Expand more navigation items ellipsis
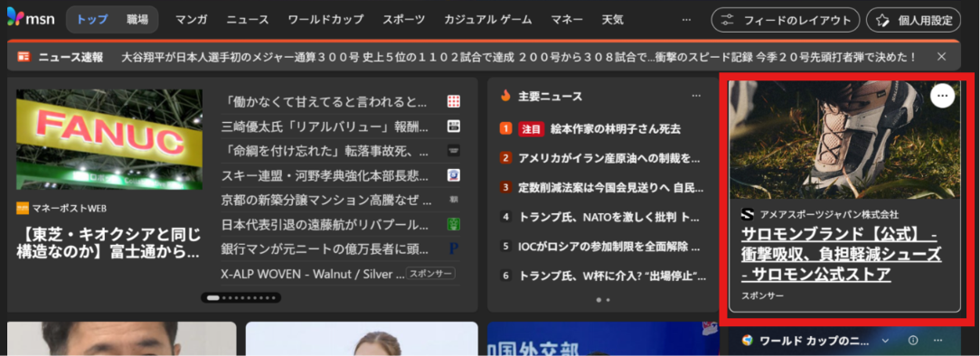 (x=686, y=20)
